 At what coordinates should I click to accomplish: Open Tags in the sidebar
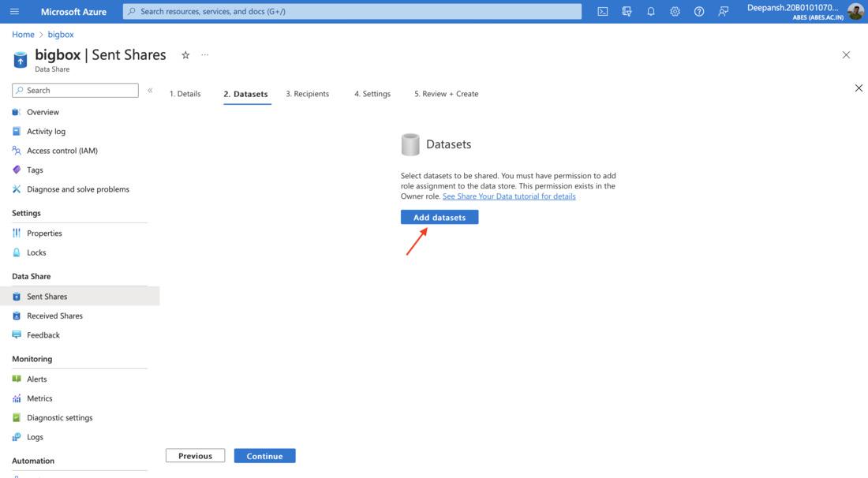35,170
